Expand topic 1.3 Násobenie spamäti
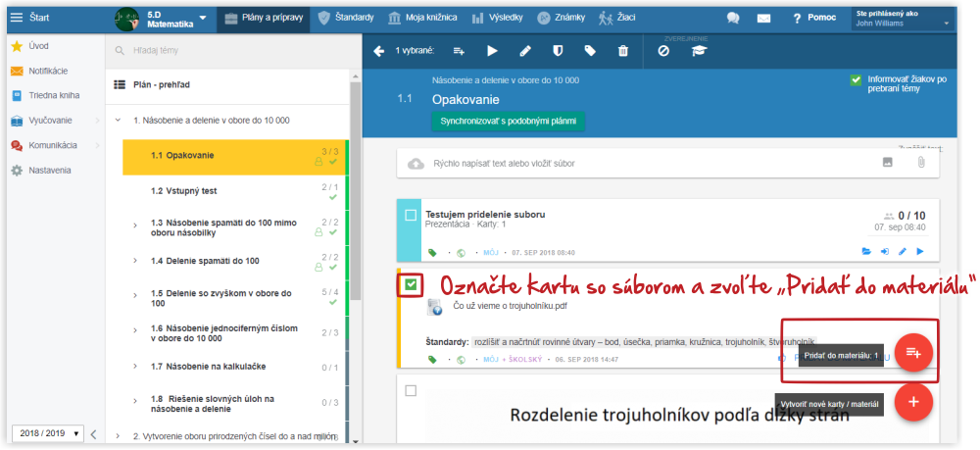 click(x=135, y=225)
